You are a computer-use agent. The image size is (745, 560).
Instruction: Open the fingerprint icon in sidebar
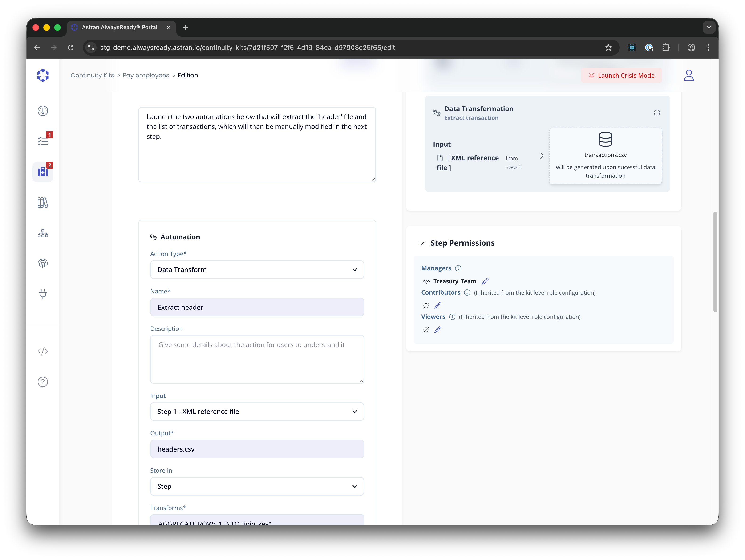point(43,264)
